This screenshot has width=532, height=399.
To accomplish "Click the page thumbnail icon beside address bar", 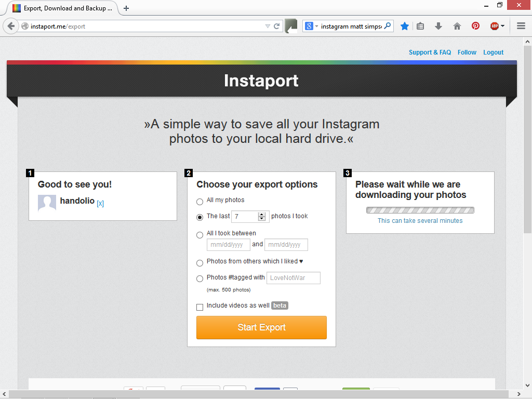I will tap(291, 26).
